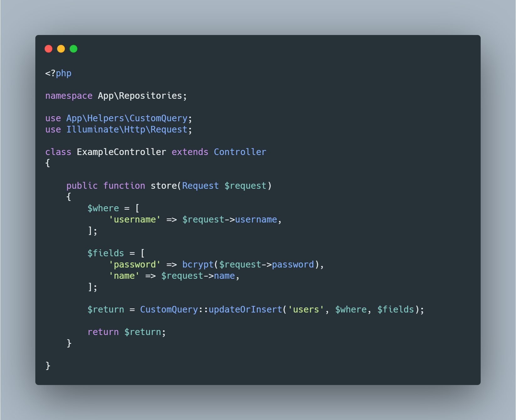The height and width of the screenshot is (420, 516).
Task: Click the 'name' string key
Action: [x=124, y=276]
